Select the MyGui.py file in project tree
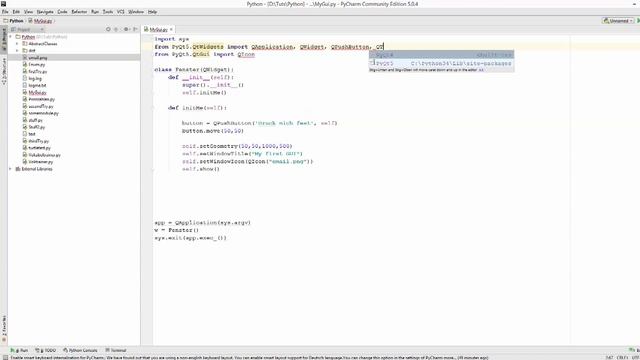 coord(37,92)
